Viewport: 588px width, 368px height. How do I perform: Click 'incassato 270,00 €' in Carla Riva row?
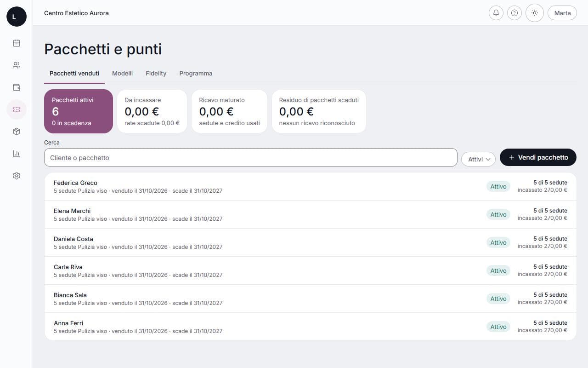pyautogui.click(x=543, y=274)
